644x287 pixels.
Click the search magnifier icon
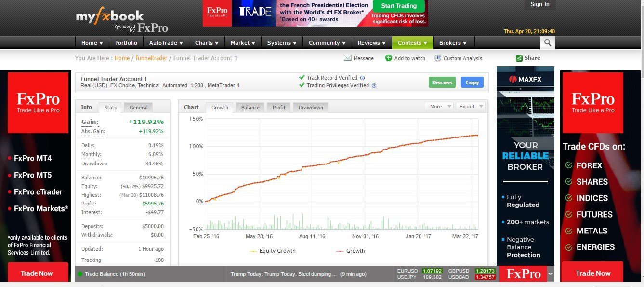pyautogui.click(x=547, y=43)
